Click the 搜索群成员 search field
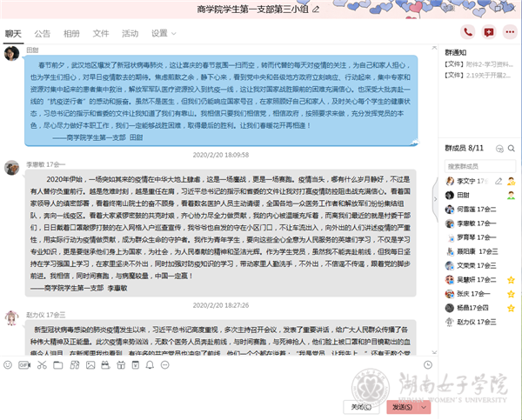 coord(480,166)
